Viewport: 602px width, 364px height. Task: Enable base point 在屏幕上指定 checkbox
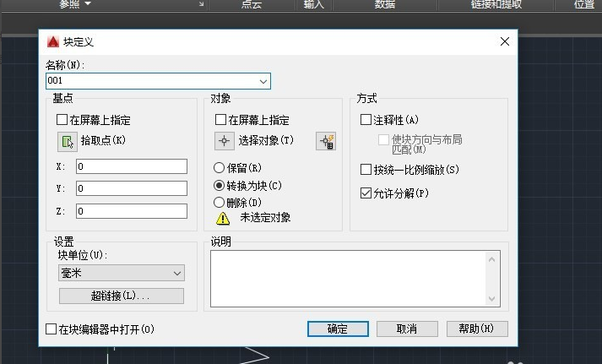click(x=62, y=121)
